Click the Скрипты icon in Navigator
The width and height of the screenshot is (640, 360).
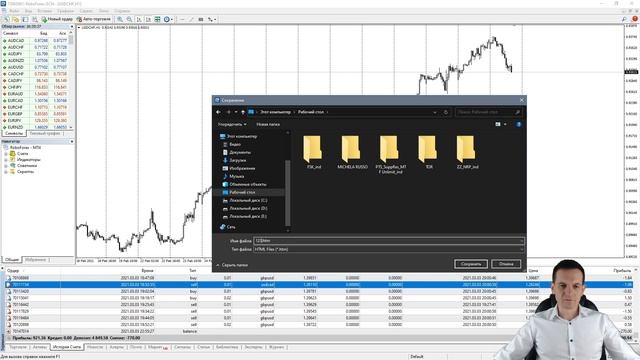click(13, 172)
